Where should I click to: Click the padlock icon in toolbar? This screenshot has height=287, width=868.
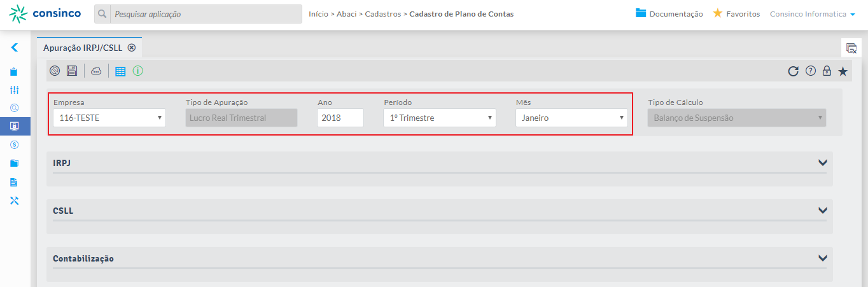(x=827, y=71)
